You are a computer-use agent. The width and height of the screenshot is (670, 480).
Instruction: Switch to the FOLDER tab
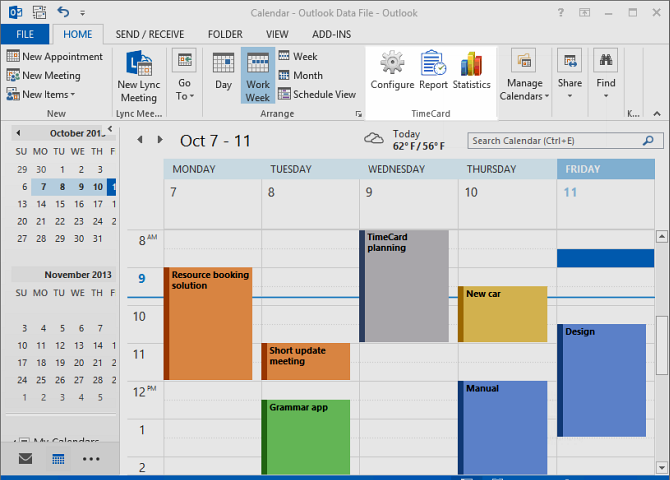click(225, 34)
